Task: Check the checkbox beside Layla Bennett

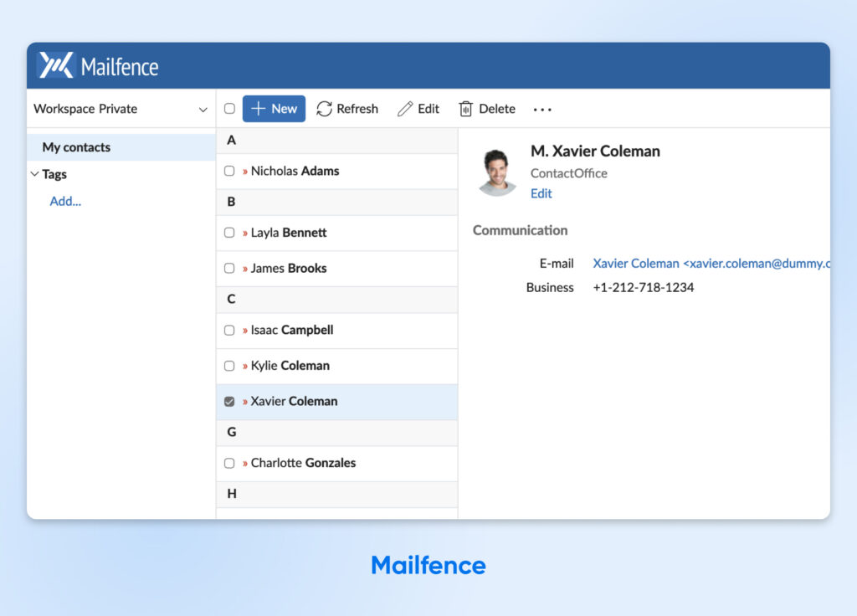Action: click(229, 233)
